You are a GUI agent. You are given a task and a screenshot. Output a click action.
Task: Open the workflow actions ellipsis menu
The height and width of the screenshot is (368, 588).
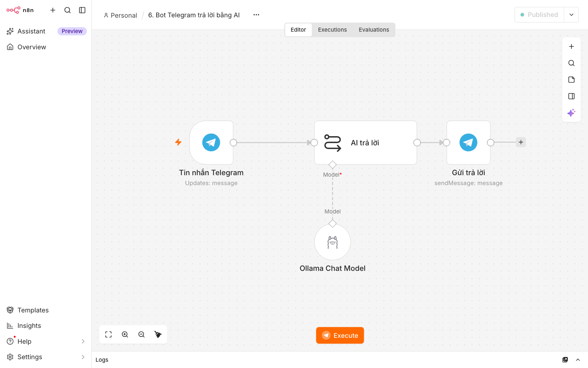point(256,15)
